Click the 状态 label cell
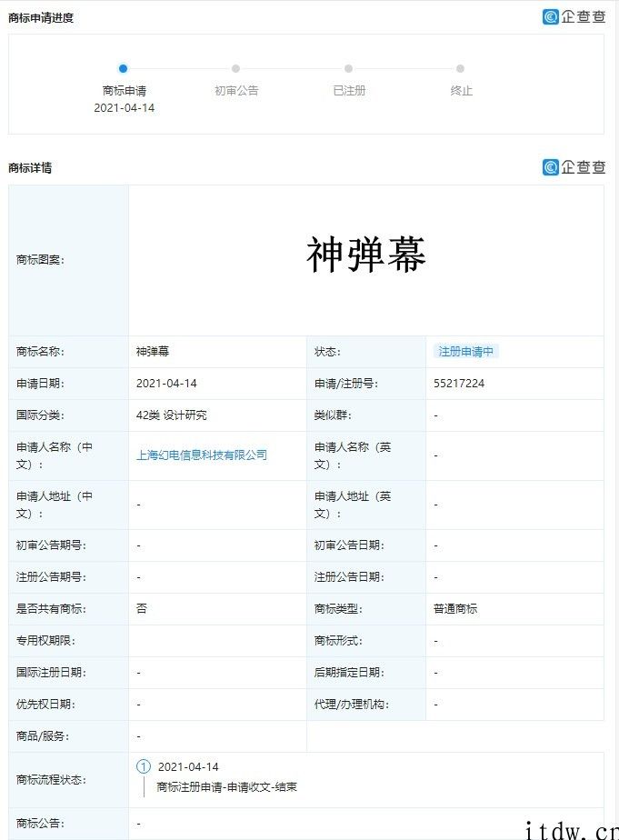 pyautogui.click(x=366, y=352)
